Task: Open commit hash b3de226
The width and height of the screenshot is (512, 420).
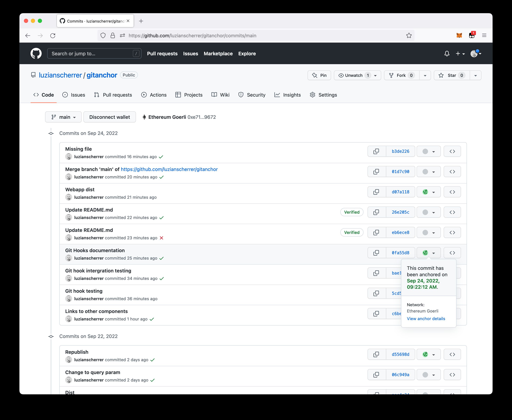Action: point(400,151)
